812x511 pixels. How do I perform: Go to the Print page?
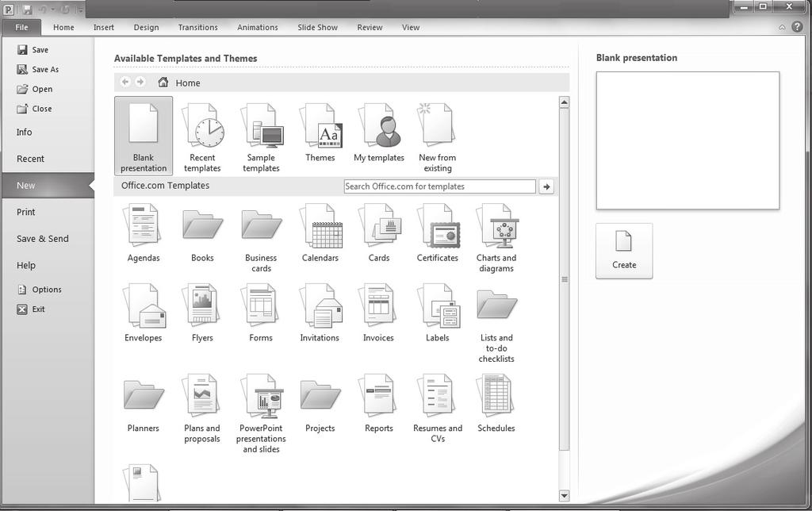(x=26, y=212)
